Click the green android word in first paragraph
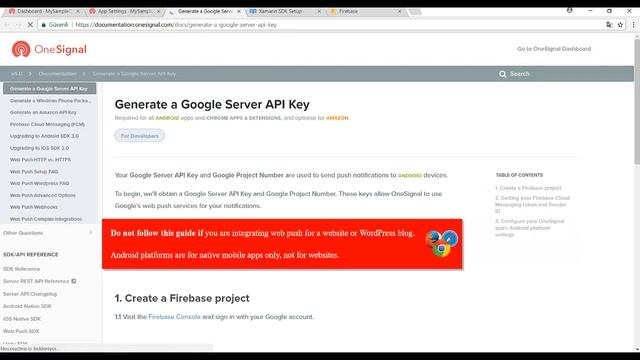Image resolution: width=640 pixels, height=360 pixels. [409, 176]
